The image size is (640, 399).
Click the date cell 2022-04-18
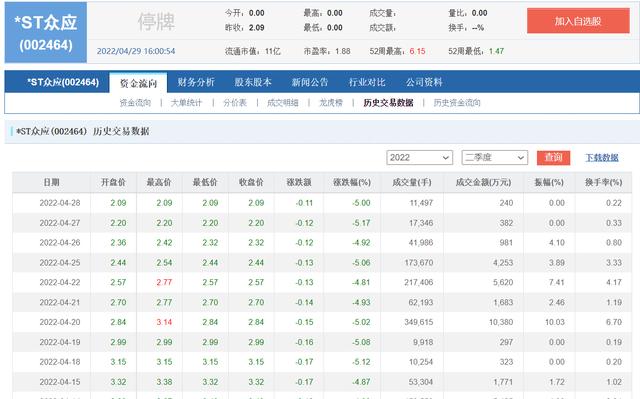coord(60,362)
